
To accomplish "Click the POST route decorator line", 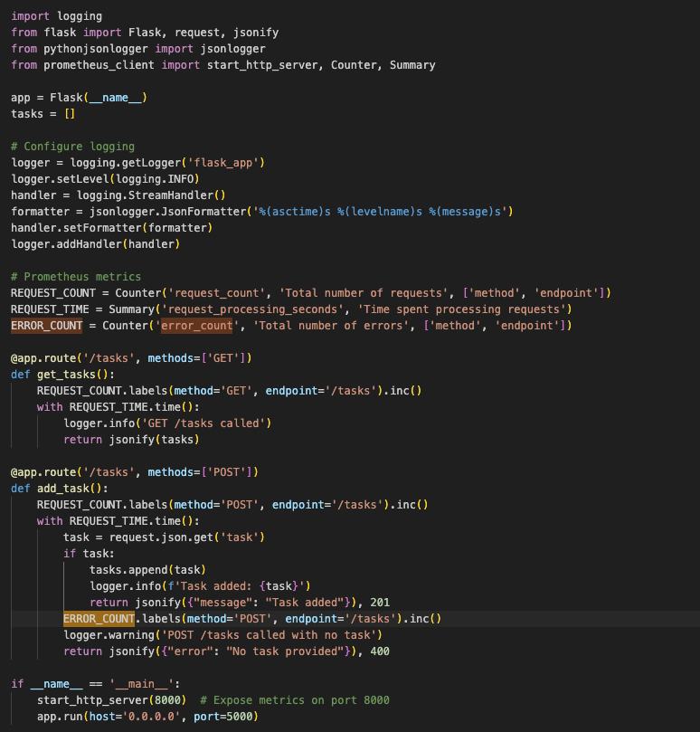I will coord(135,472).
